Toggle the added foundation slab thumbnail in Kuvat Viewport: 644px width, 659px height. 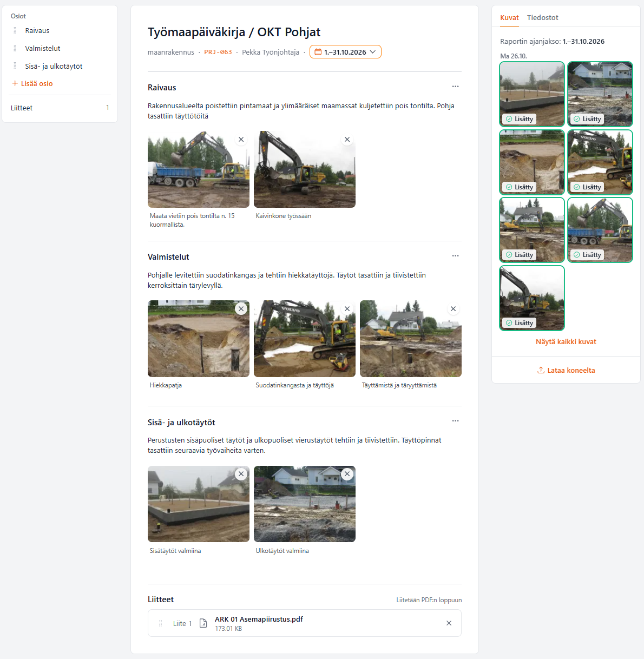[532, 94]
